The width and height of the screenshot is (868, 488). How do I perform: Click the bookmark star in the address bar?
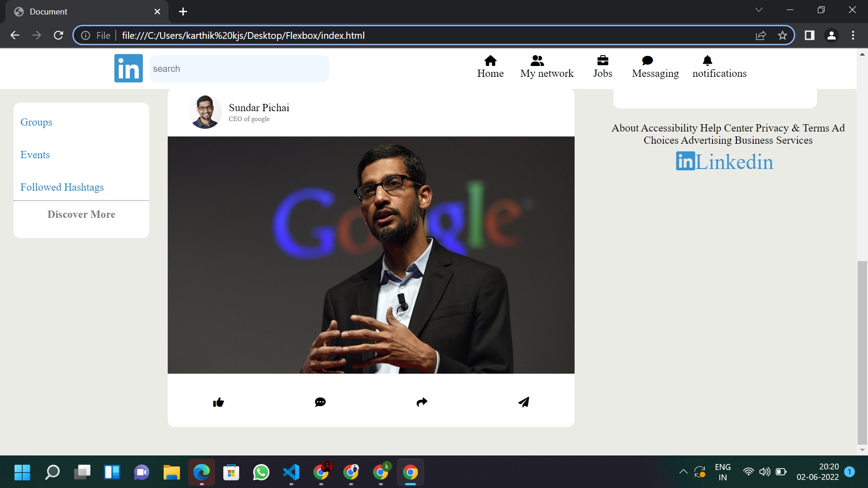783,35
